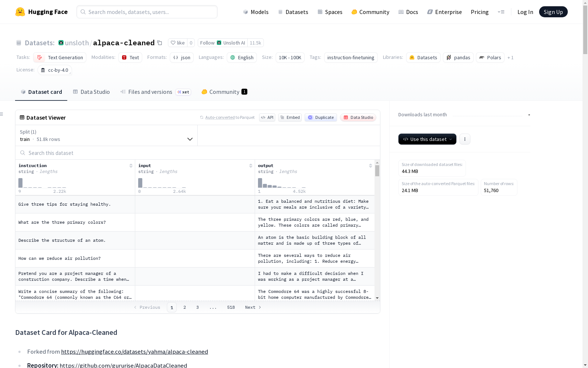
Task: Go to the Next page of rows
Action: point(253,307)
